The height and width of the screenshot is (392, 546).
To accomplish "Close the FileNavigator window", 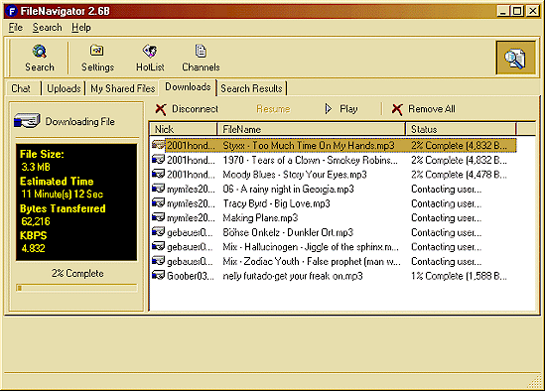I will 533,11.
